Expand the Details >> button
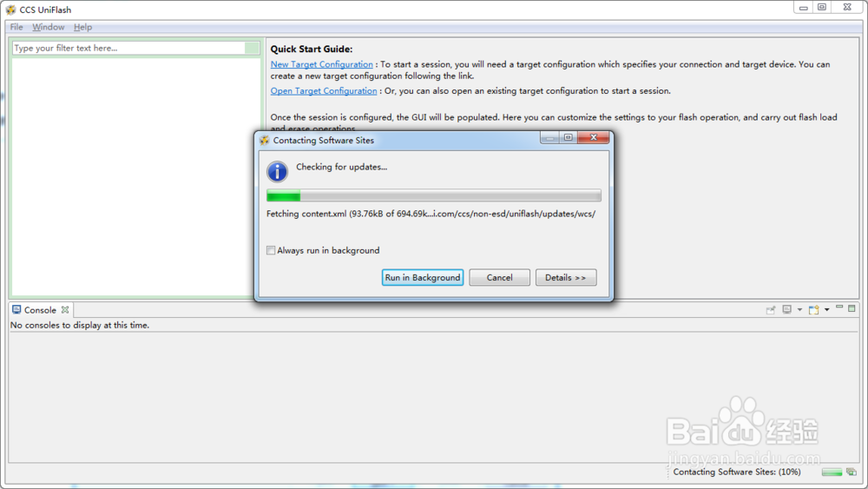The width and height of the screenshot is (868, 489). pos(566,277)
